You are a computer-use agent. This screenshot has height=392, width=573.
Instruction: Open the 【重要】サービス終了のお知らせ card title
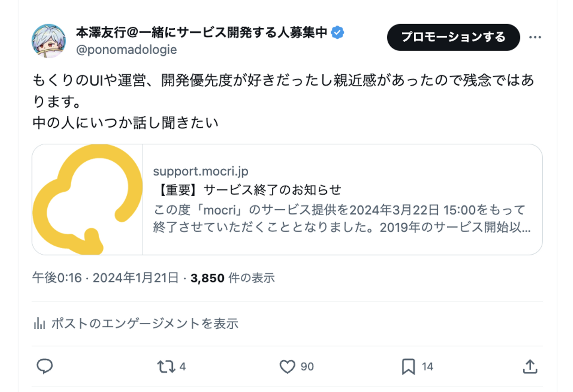[x=248, y=190]
